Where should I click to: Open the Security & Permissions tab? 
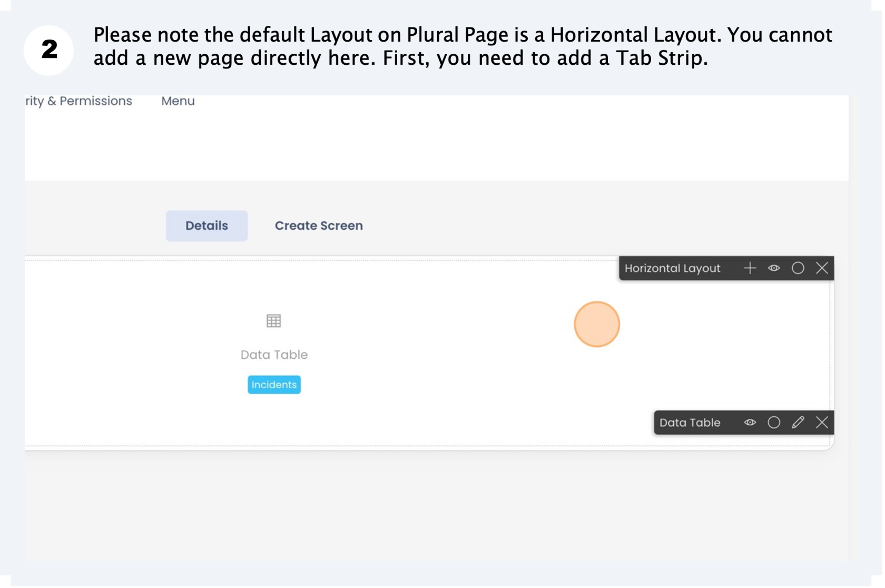[78, 101]
